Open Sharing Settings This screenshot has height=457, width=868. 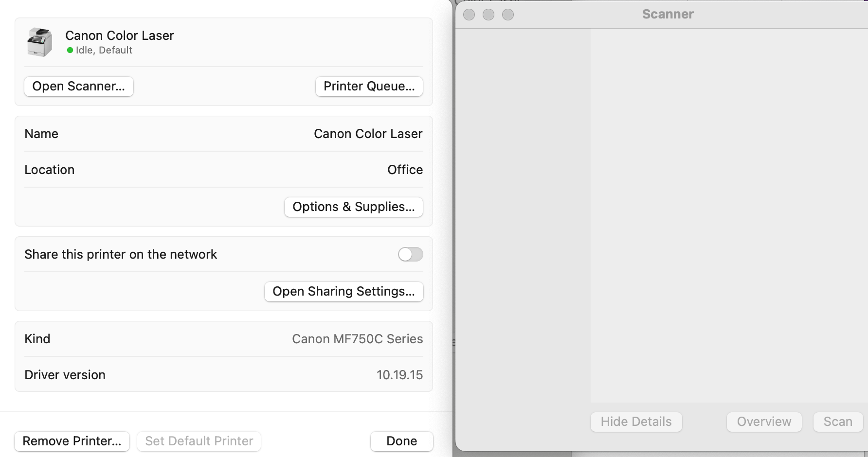tap(344, 292)
